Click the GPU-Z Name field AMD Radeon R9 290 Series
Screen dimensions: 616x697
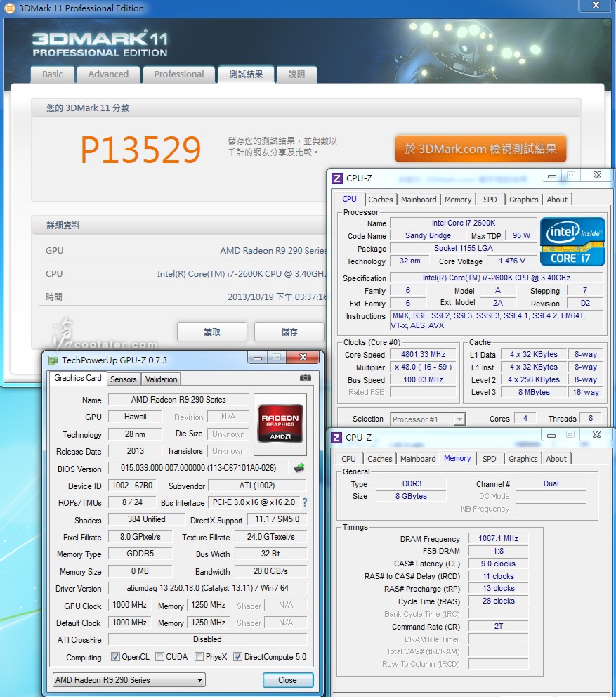tap(178, 400)
